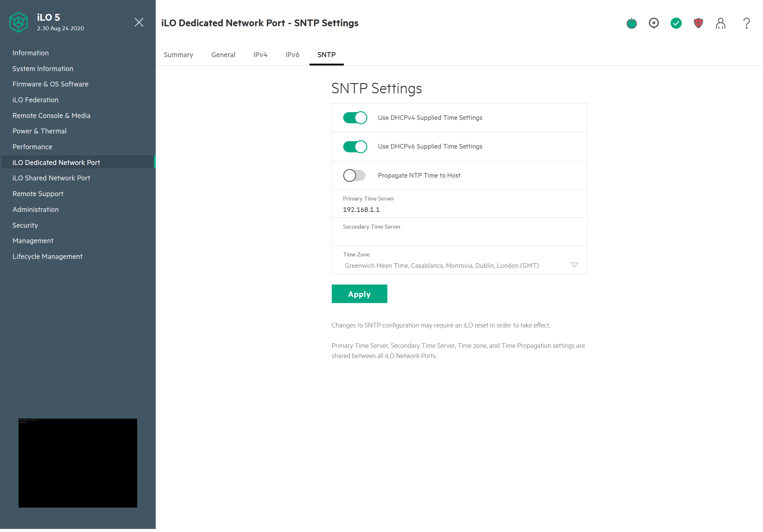This screenshot has height=532, width=763.
Task: Click the Secondary Time Server field
Action: click(x=459, y=237)
